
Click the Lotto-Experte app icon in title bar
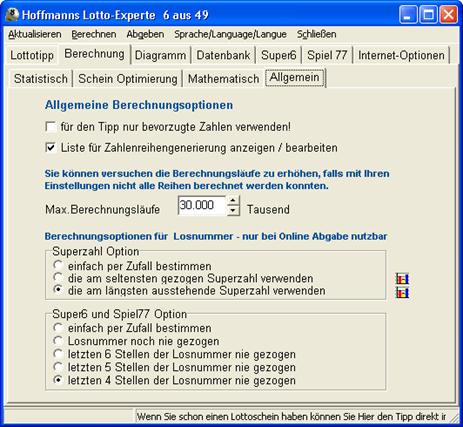[13, 15]
